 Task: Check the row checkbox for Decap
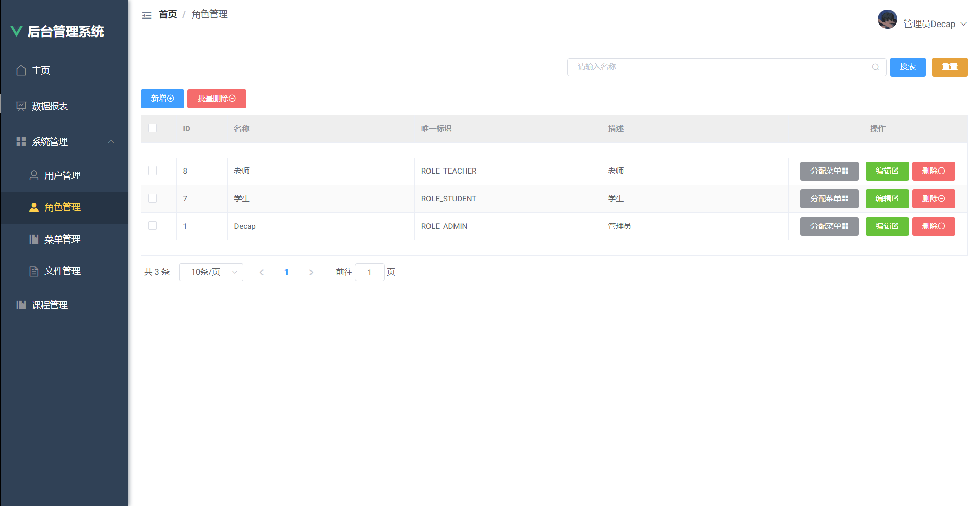pos(152,226)
